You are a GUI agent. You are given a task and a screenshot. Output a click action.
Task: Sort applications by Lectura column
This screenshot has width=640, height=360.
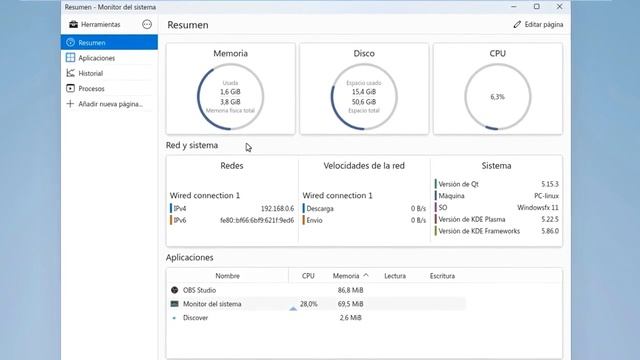[395, 276]
